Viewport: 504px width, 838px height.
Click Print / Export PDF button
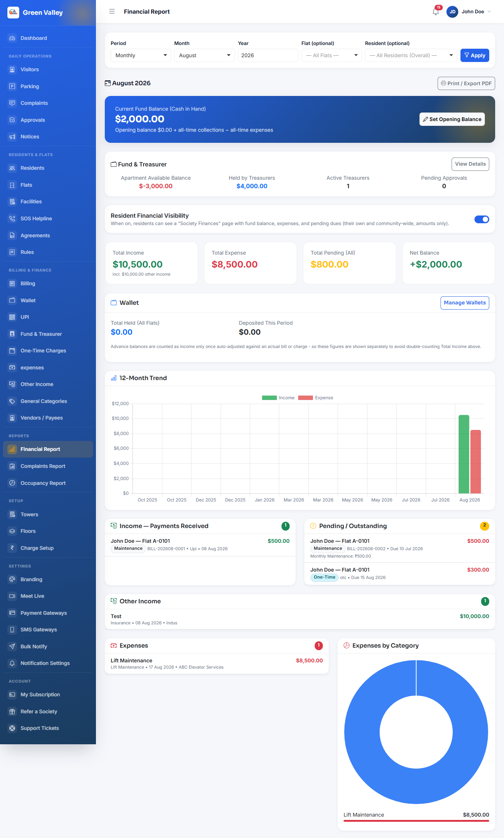466,83
